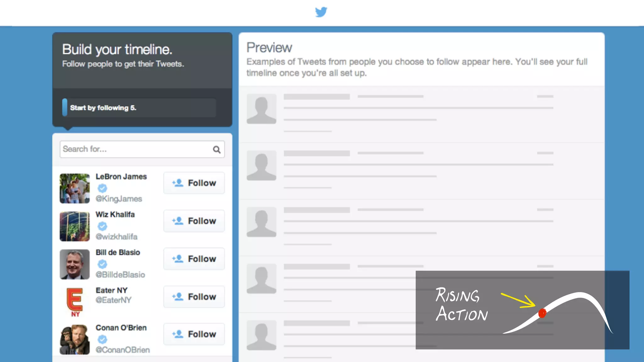Click Bill de Blasio verified badge
Image resolution: width=644 pixels, height=362 pixels.
(102, 264)
